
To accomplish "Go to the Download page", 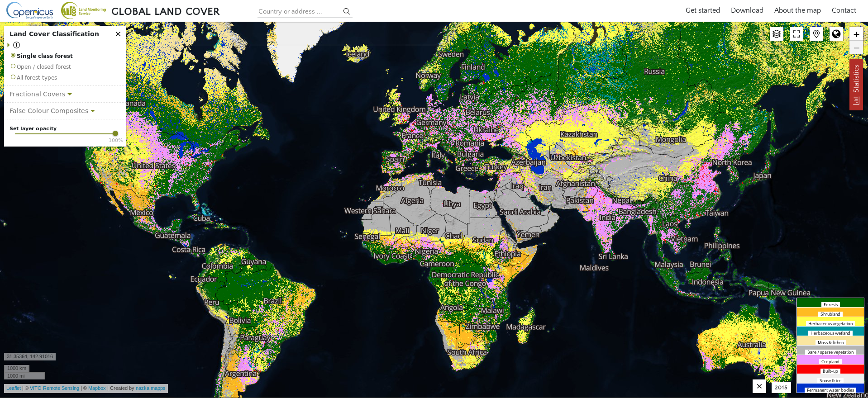I will (x=747, y=10).
